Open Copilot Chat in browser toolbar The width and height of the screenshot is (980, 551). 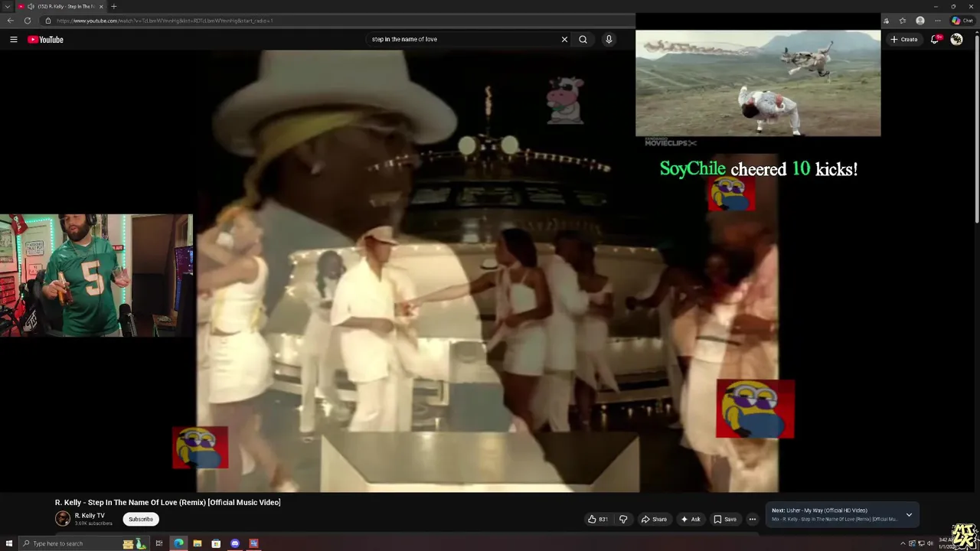point(962,21)
